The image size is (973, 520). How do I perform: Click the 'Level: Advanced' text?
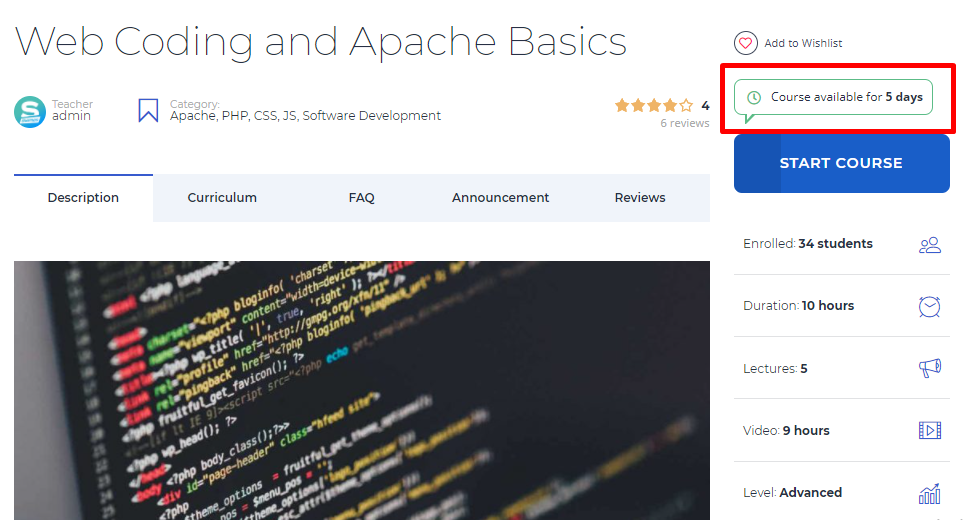792,492
